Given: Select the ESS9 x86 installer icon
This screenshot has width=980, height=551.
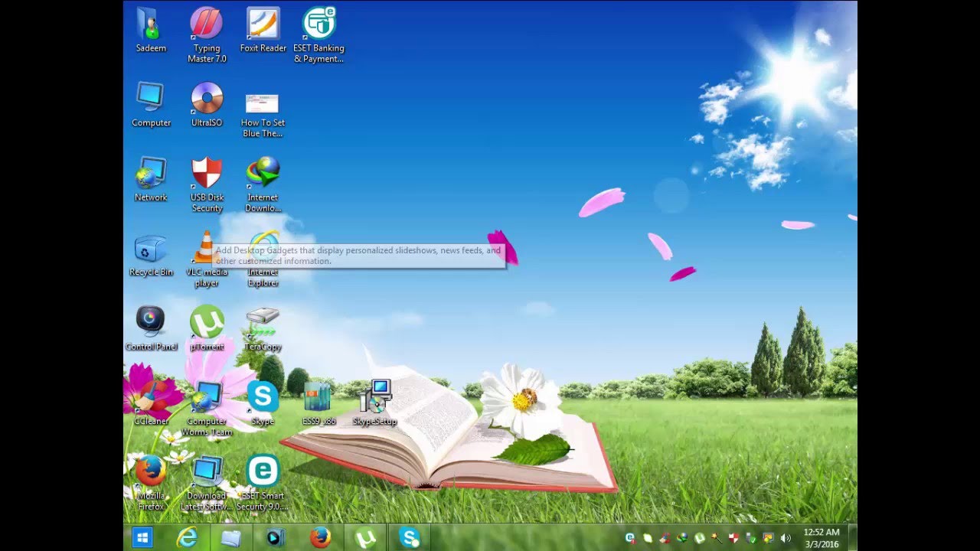Looking at the screenshot, I should [x=318, y=403].
